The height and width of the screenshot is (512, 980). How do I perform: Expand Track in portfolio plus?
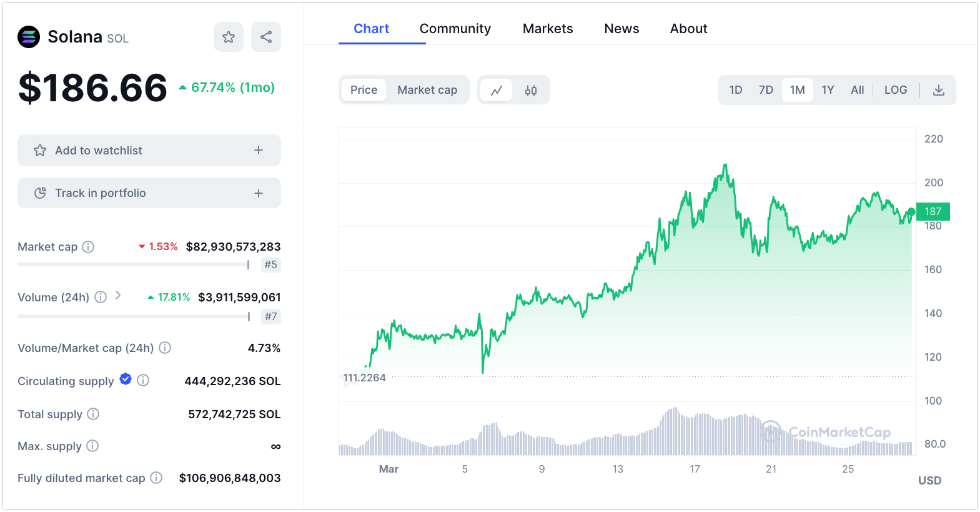pos(259,193)
